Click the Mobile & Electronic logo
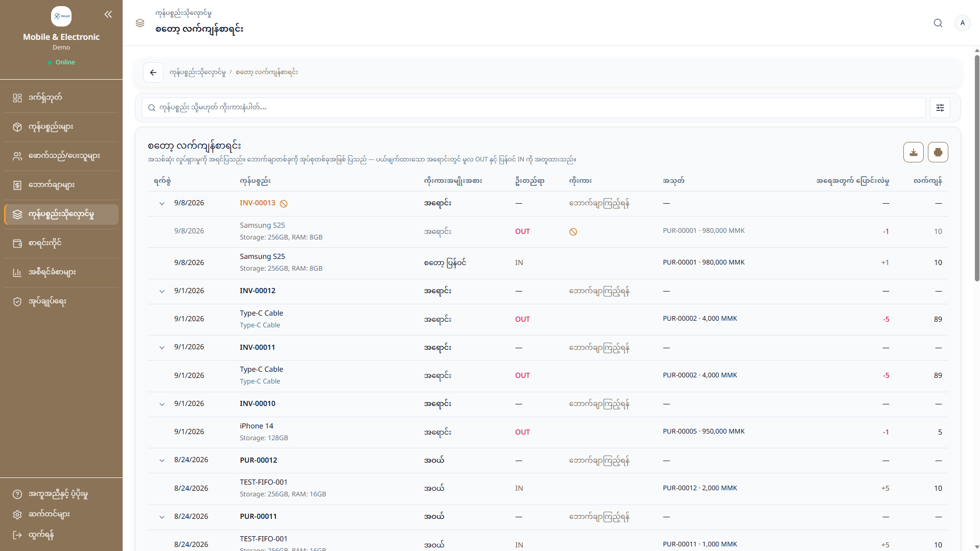Image resolution: width=980 pixels, height=551 pixels. click(x=61, y=16)
